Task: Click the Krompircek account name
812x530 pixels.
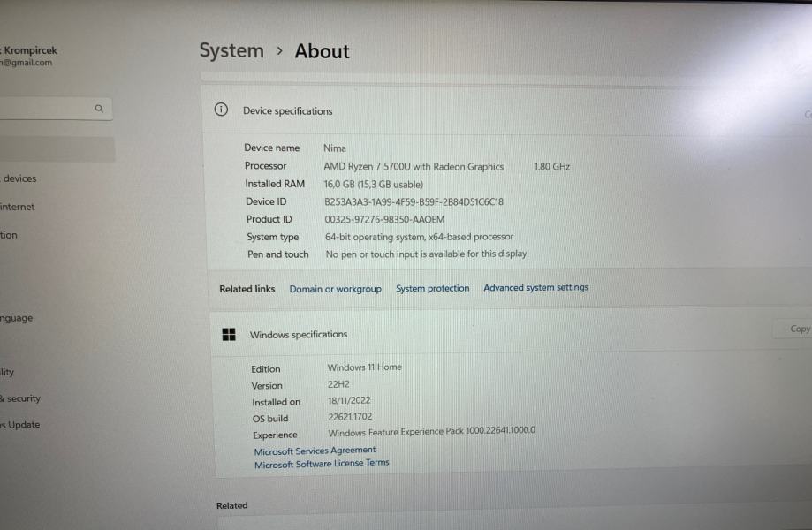Action: [x=29, y=50]
